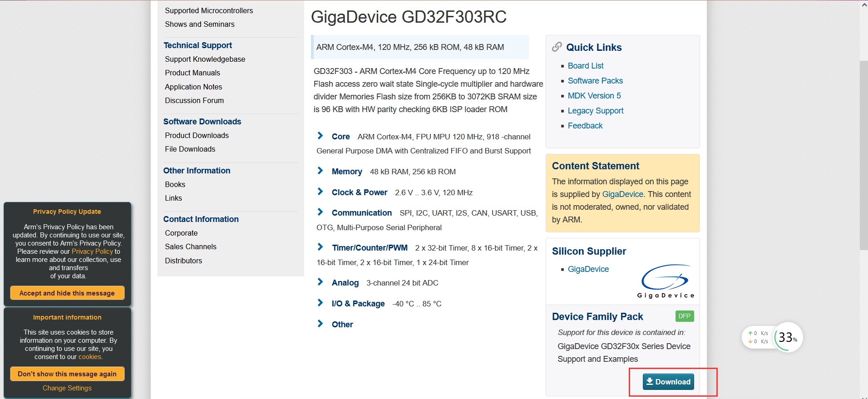868x399 pixels.
Task: Expand the Other section chevron
Action: [x=320, y=324]
